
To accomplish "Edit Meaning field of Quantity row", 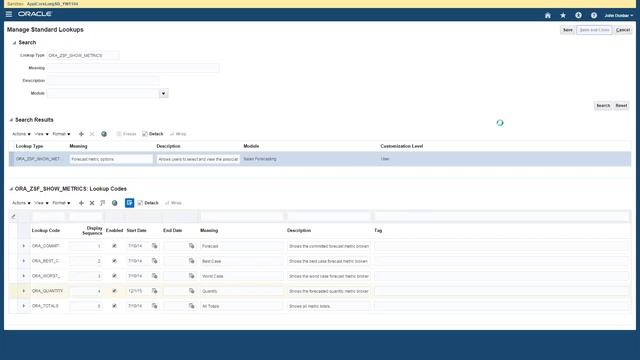I will tap(242, 291).
